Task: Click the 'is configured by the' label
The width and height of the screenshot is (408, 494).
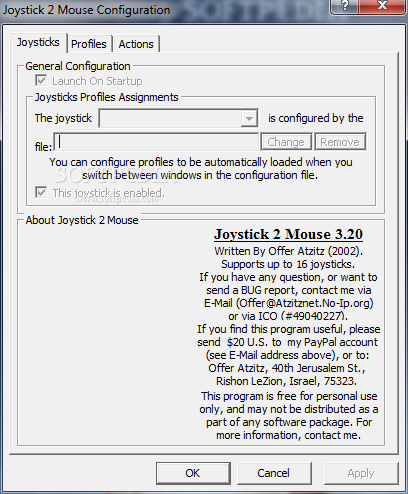Action: [x=316, y=118]
